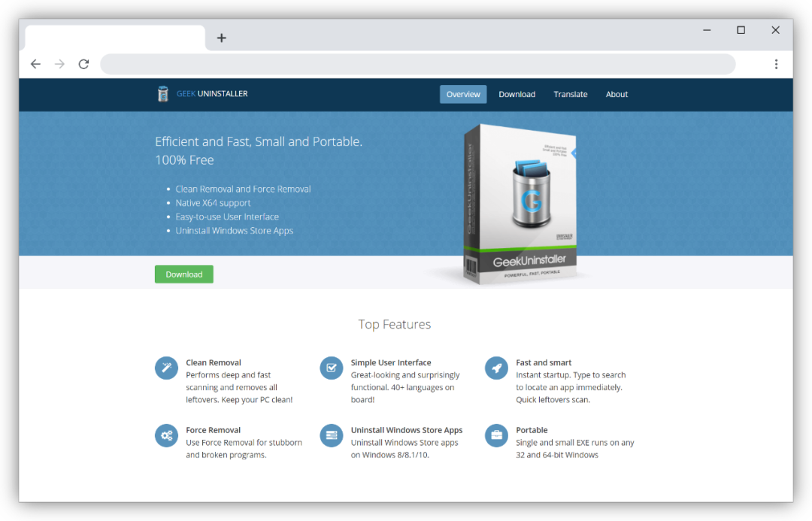Open the browser three-dot menu
The image size is (812, 521).
[776, 64]
